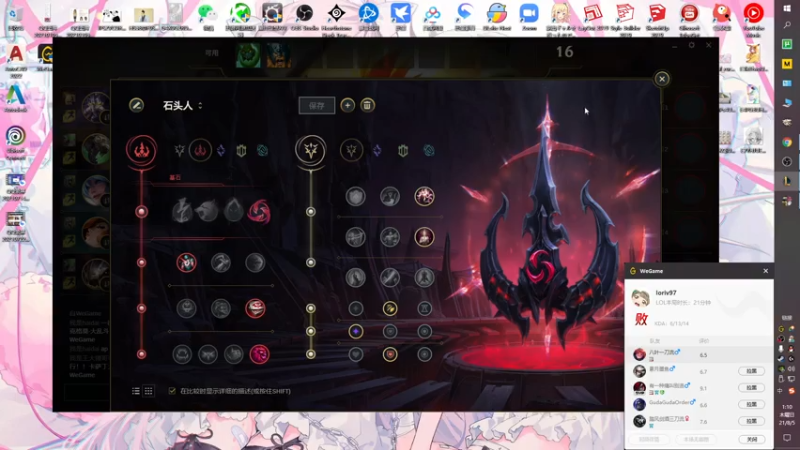800x450 pixels.
Task: Pick the Cheap Shot rune
Action: 186,263
